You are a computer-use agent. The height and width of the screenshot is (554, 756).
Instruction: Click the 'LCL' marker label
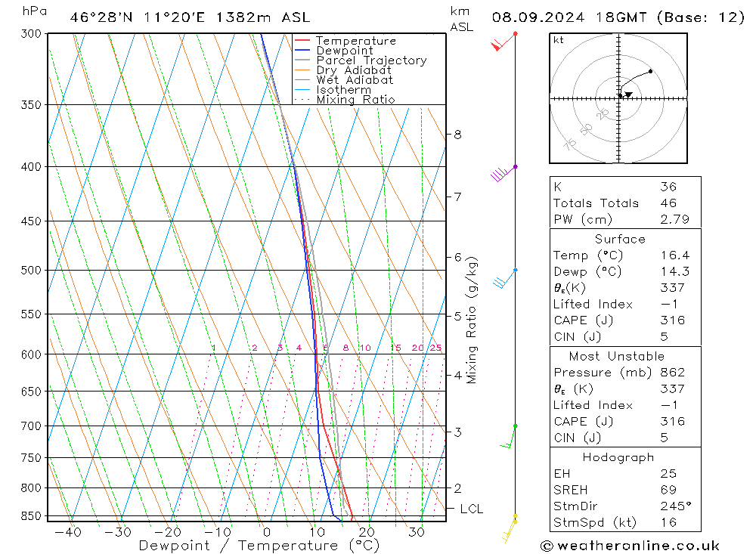(471, 509)
